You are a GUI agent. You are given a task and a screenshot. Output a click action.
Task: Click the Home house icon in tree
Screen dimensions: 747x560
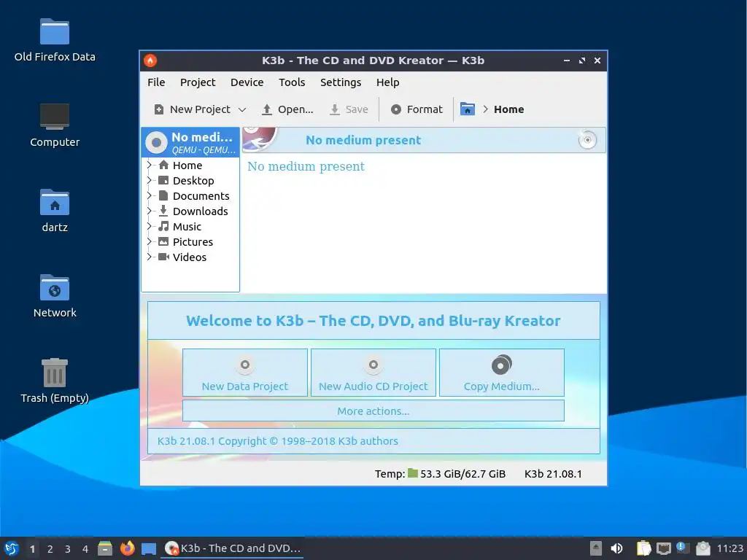(x=163, y=165)
